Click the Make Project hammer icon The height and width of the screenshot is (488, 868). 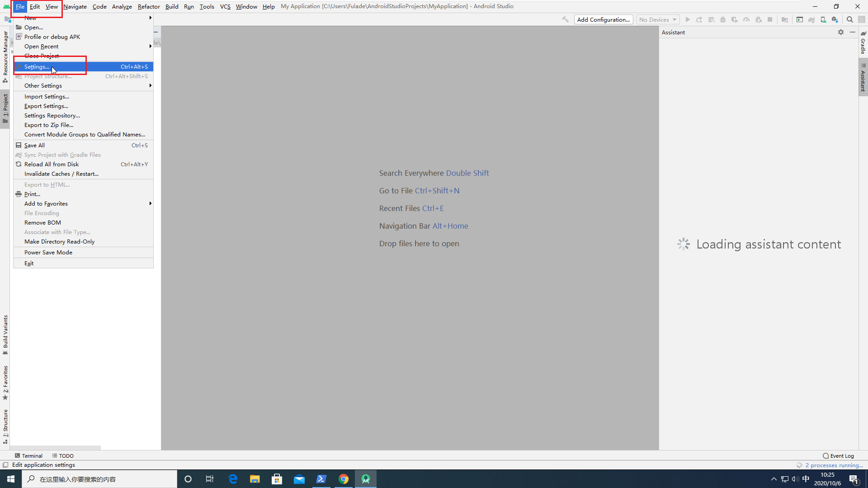565,19
